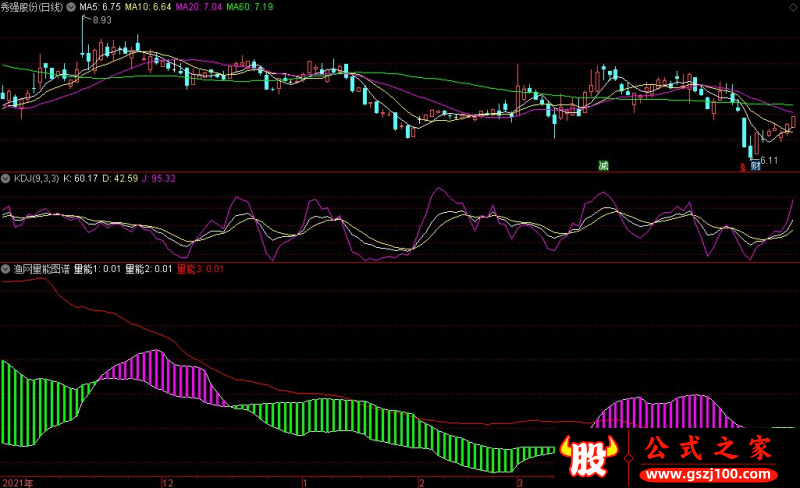Select the magenta MA20: 7.04 label
Image resolution: width=800 pixels, height=488 pixels.
(198, 7)
